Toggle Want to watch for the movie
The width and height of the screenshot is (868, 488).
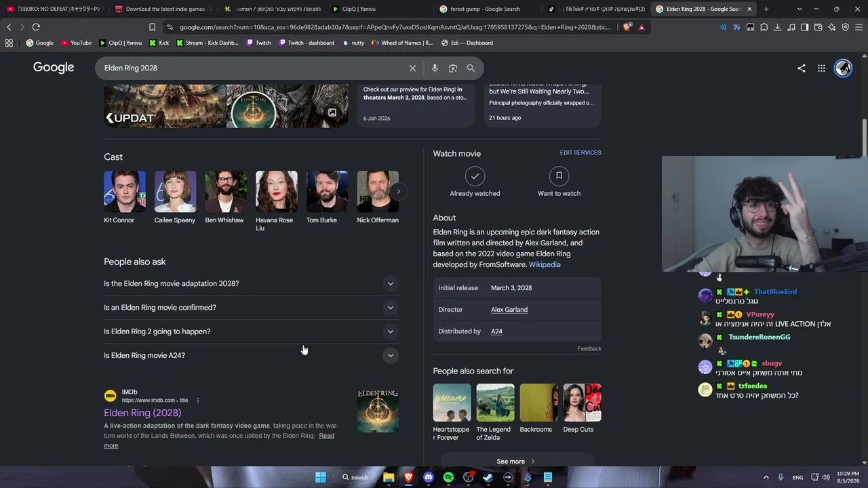pyautogui.click(x=559, y=182)
